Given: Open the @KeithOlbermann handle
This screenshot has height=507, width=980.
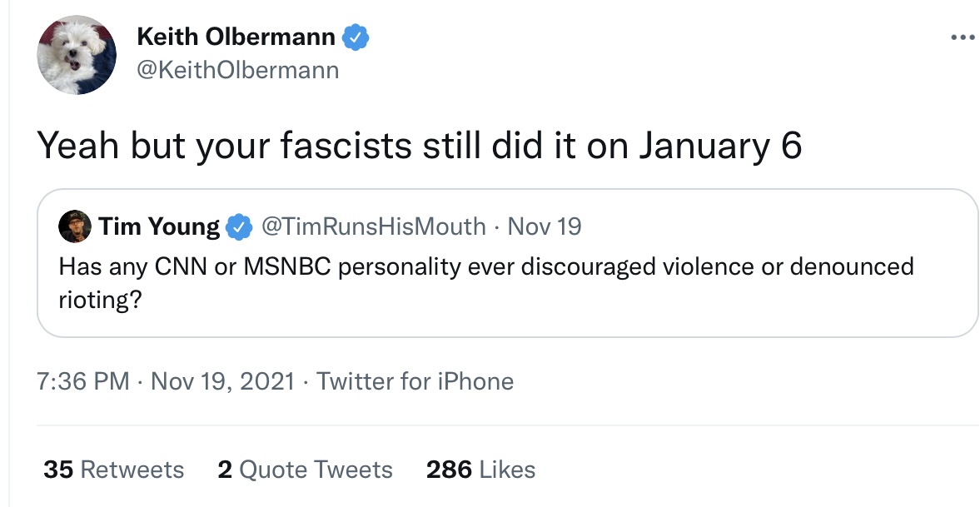Looking at the screenshot, I should [x=237, y=70].
